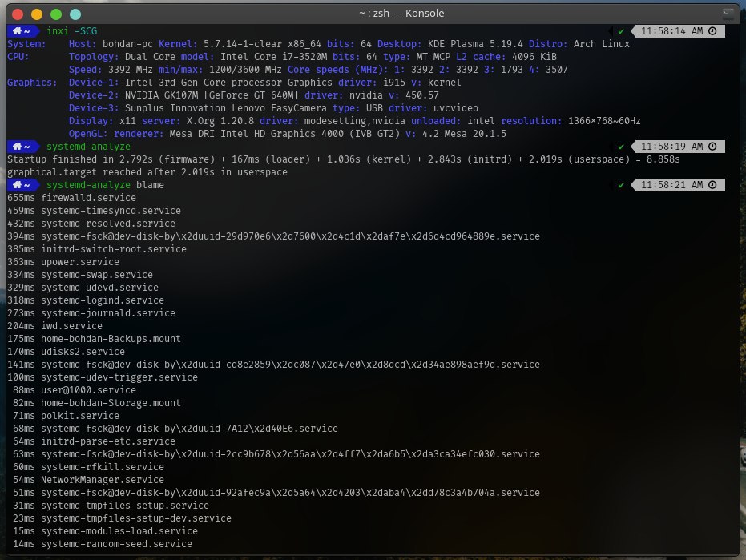This screenshot has width=746, height=560.
Task: Click the green checkmark next to 11:58:19 AM
Action: click(621, 147)
